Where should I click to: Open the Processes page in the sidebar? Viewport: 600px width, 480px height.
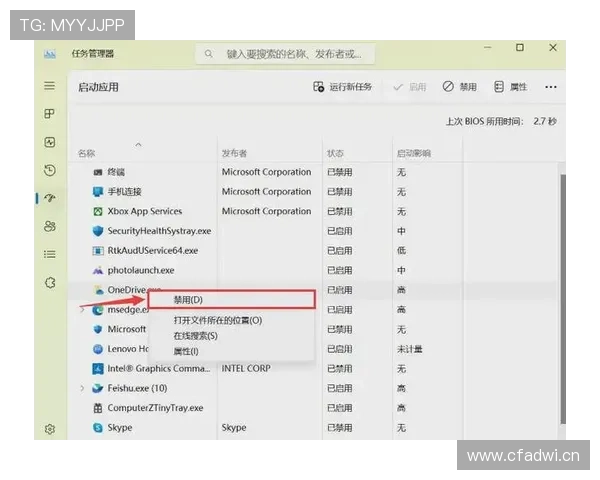(x=49, y=114)
